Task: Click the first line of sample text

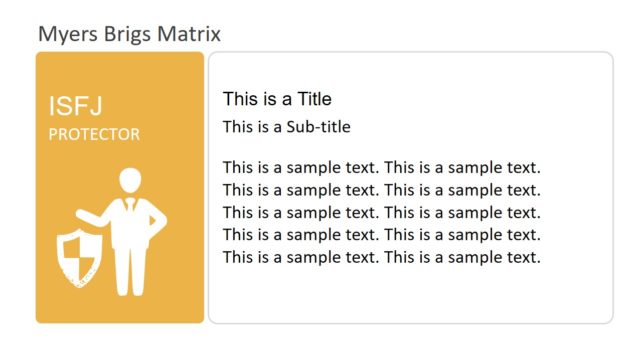Action: coord(382,167)
